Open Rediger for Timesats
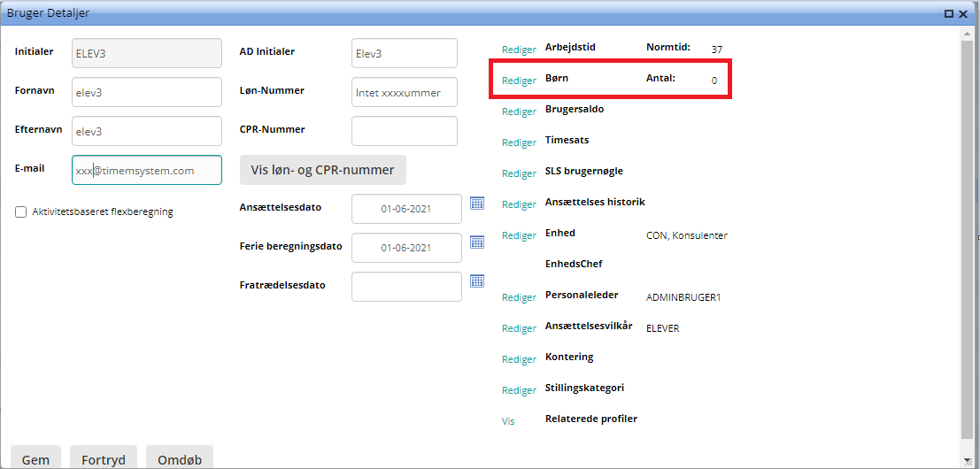The width and height of the screenshot is (980, 469). [x=519, y=142]
